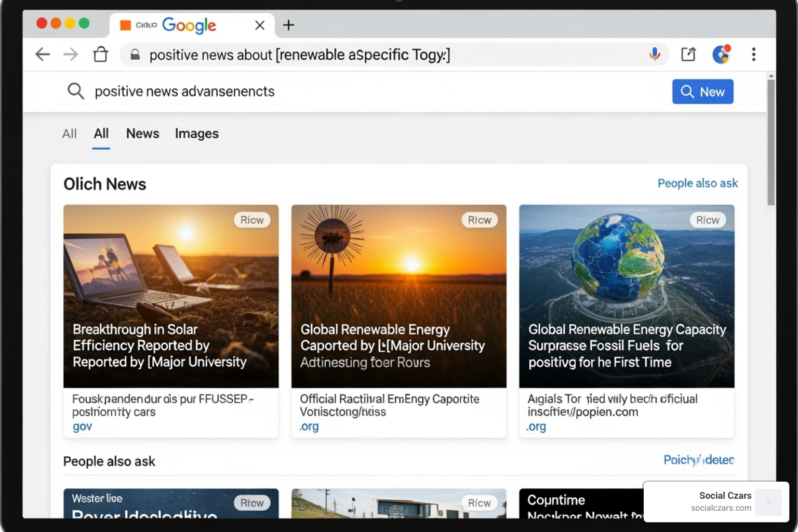Click the forward navigation arrow
The image size is (798, 532).
pos(71,54)
